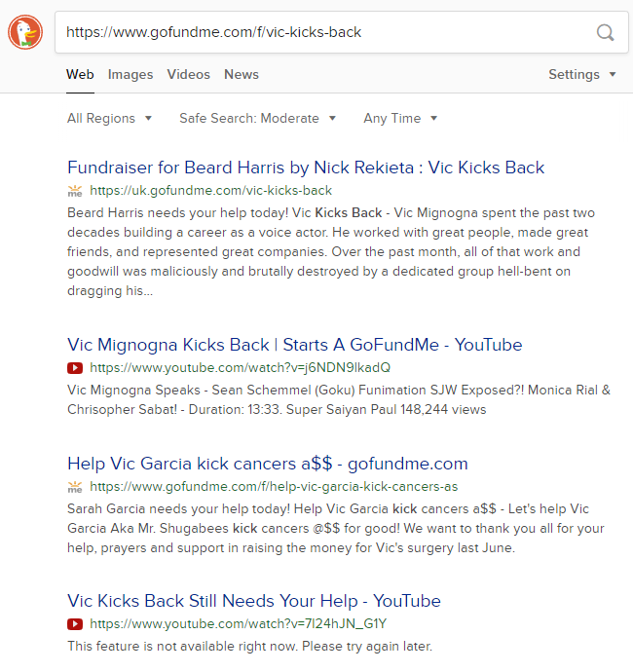Click YouTube favicon beside j6NDN9lkadQ link

(75, 368)
